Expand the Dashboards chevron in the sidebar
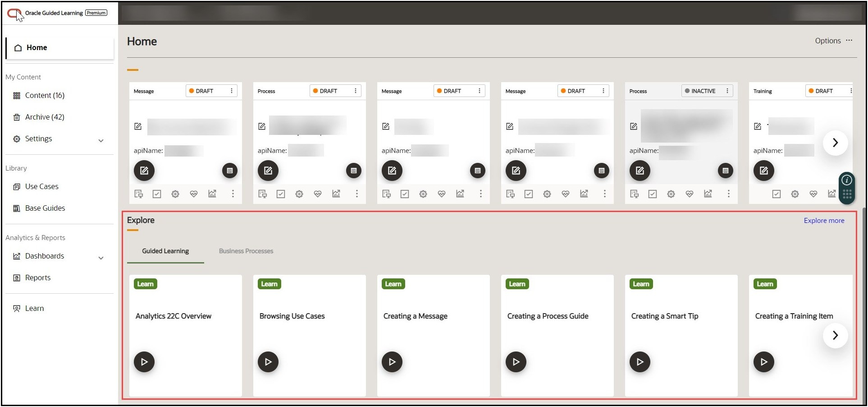 click(x=101, y=258)
